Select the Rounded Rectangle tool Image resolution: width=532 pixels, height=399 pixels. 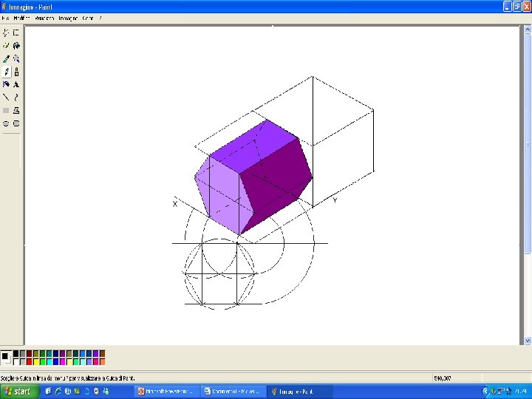coord(16,123)
